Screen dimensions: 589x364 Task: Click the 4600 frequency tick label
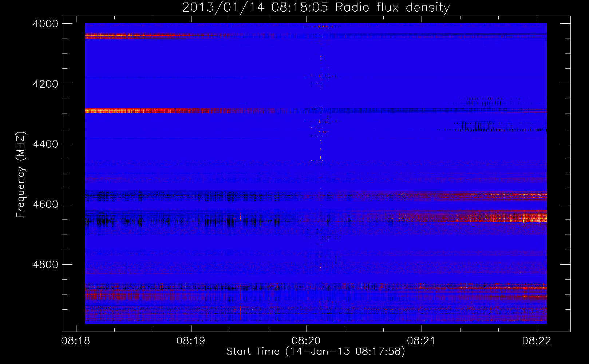click(x=46, y=204)
